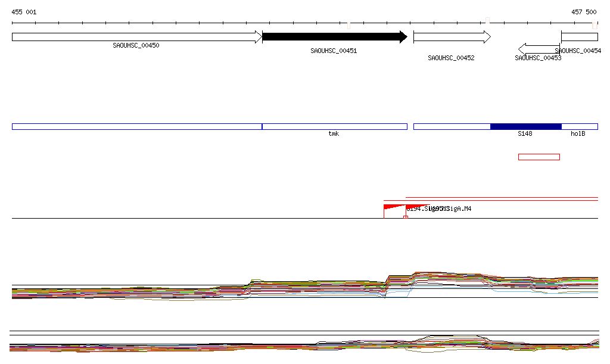The width and height of the screenshot is (610, 364).
Task: Click the left-pointing SAOUHSC_00453 gene arrow
Action: point(539,48)
